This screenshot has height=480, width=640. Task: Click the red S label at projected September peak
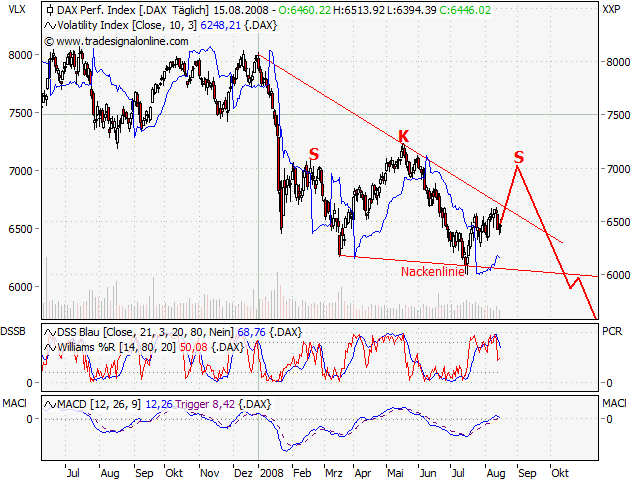(518, 157)
